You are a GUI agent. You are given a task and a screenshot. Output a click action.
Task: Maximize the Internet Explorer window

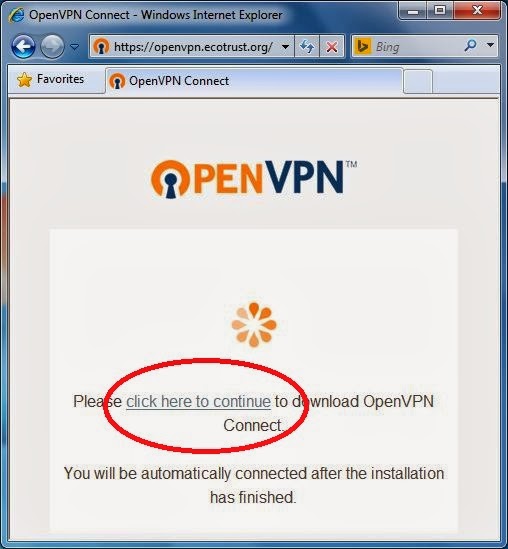(440, 10)
